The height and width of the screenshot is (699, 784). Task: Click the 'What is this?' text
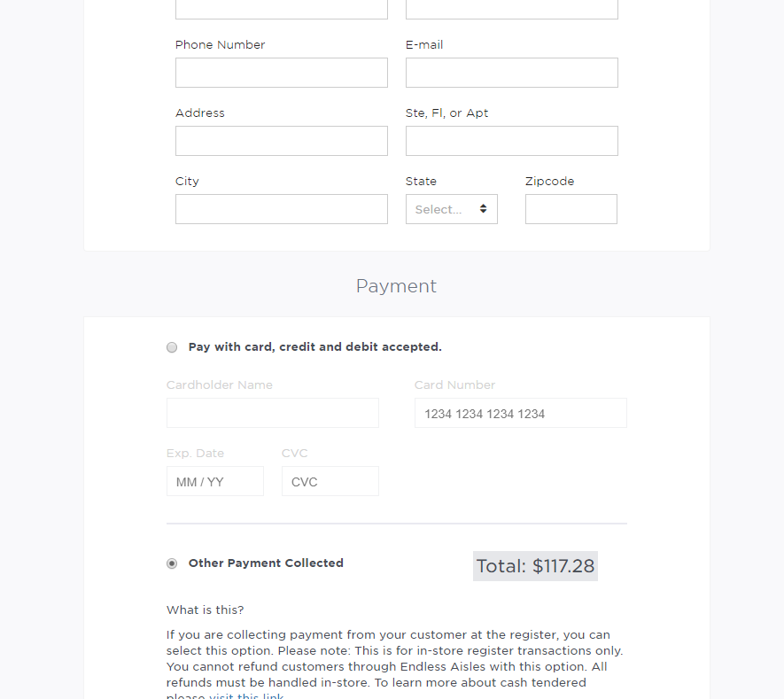tap(205, 610)
